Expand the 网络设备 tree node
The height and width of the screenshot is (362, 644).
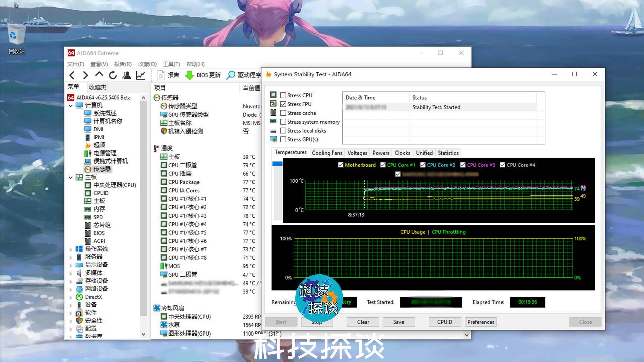[71, 289]
